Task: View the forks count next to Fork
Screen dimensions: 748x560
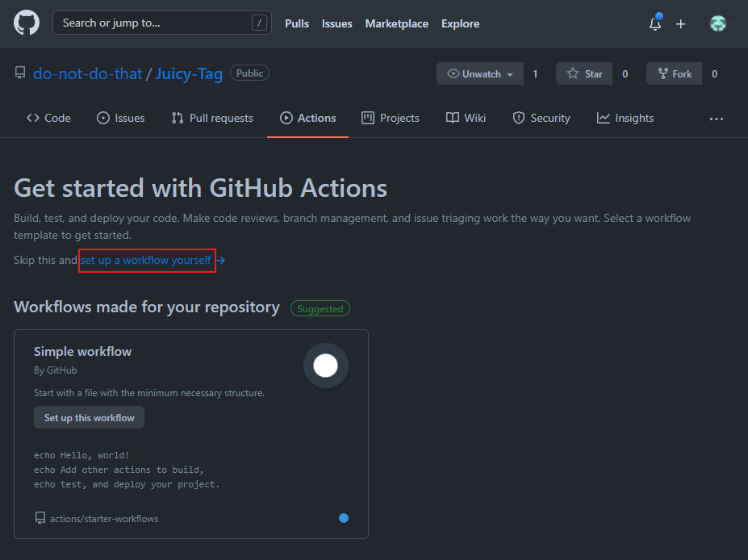Action: tap(714, 74)
